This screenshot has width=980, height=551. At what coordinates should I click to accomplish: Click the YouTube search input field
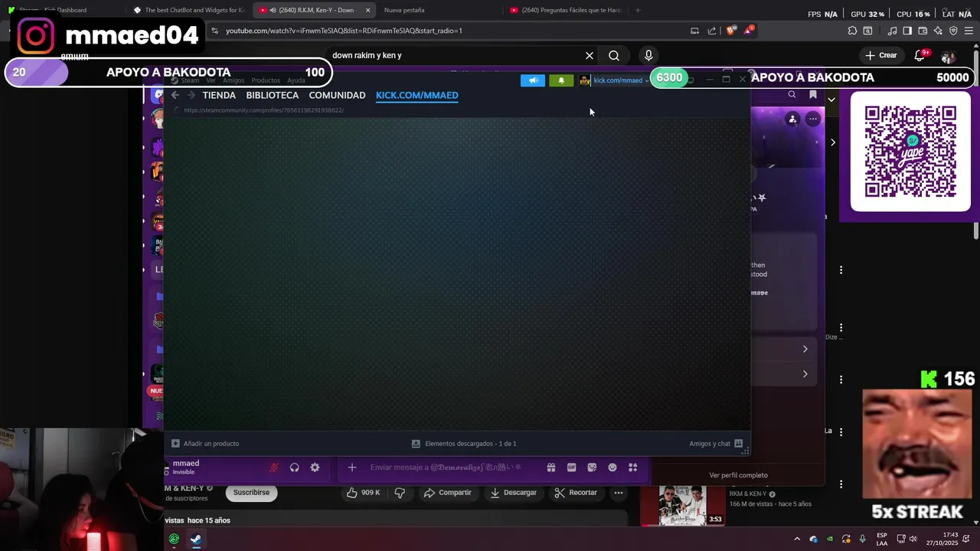[456, 55]
